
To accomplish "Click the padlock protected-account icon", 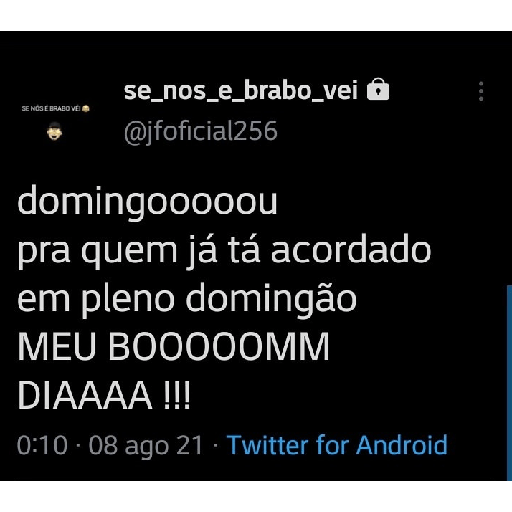I will tap(378, 89).
